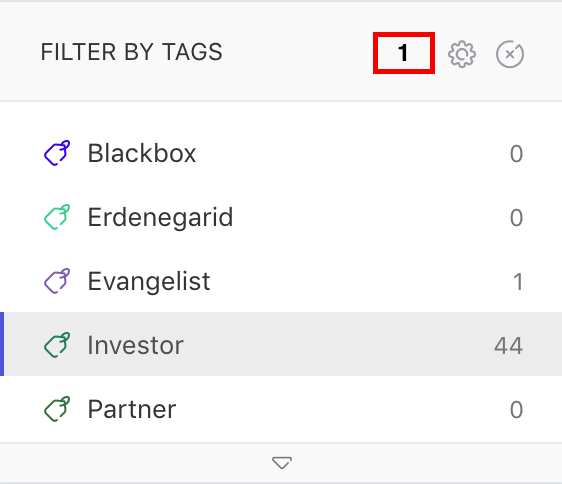Viewport: 562px width, 484px height.
Task: Filter by the Blackbox tag
Action: [x=281, y=153]
